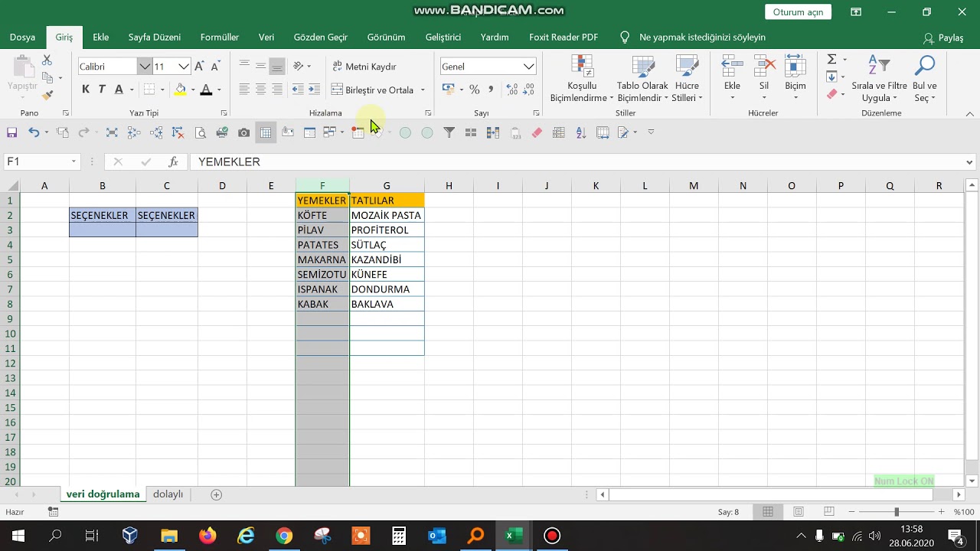Open the Formüller ribbon tab
Viewport: 980px width, 551px height.
220,37
